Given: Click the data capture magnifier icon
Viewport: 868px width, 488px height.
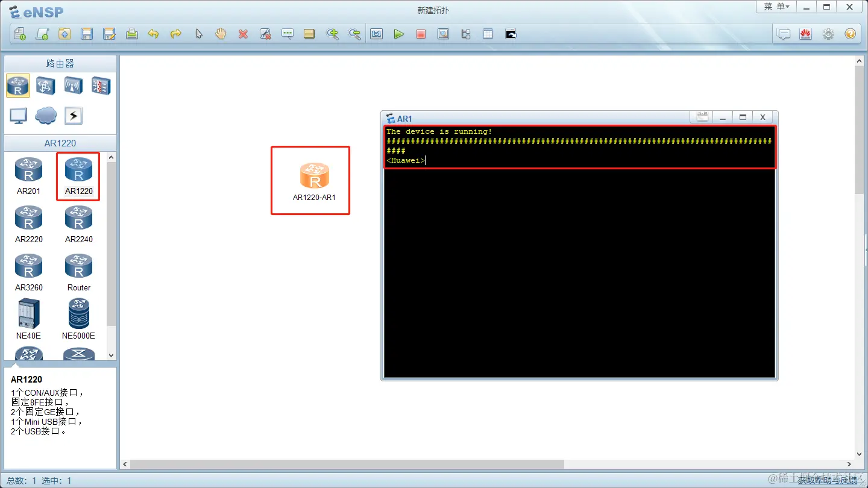Looking at the screenshot, I should (443, 34).
